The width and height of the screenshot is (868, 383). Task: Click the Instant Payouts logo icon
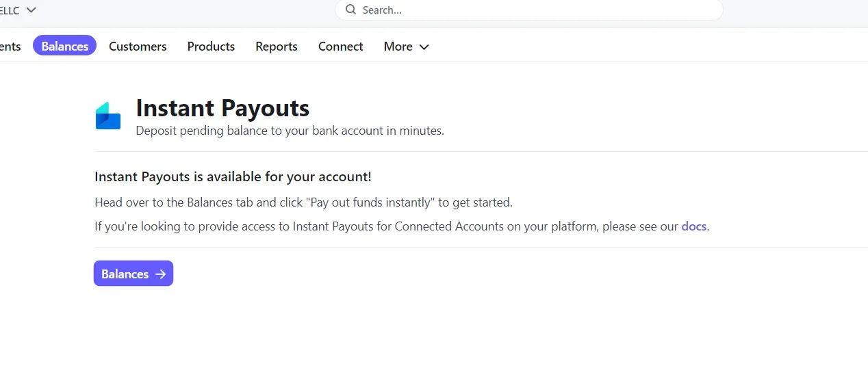coord(108,116)
